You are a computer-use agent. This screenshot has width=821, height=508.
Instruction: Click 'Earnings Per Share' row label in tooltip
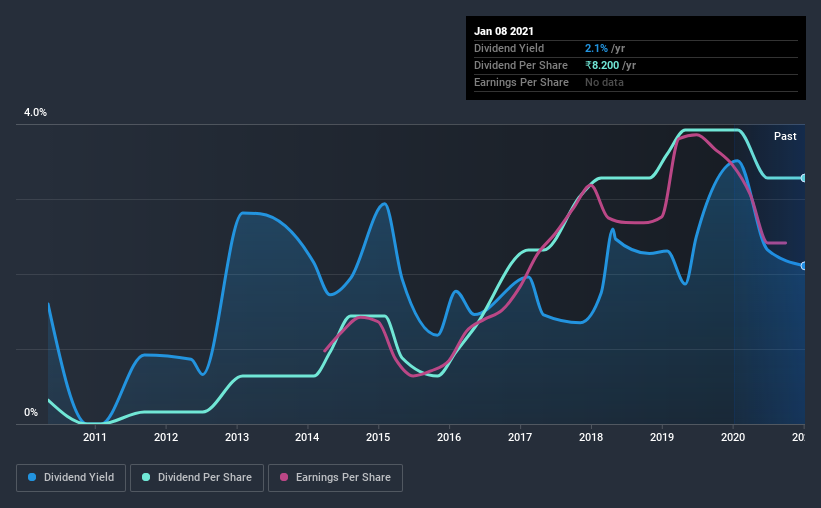click(x=522, y=82)
